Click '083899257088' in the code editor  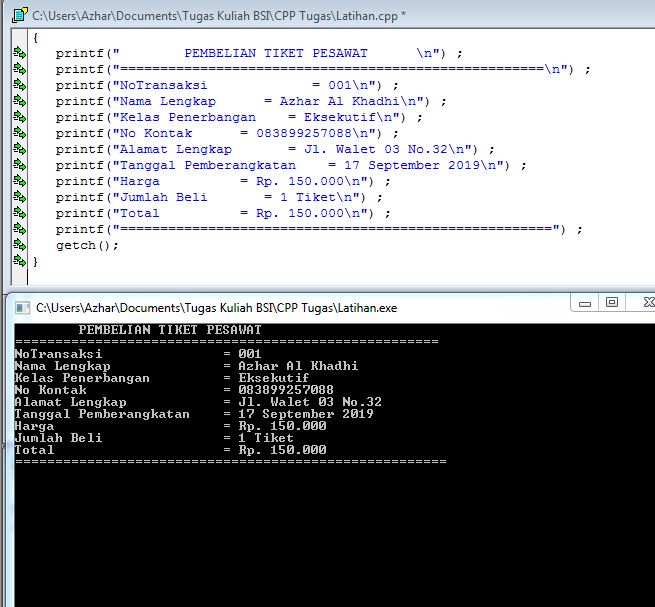coord(304,133)
